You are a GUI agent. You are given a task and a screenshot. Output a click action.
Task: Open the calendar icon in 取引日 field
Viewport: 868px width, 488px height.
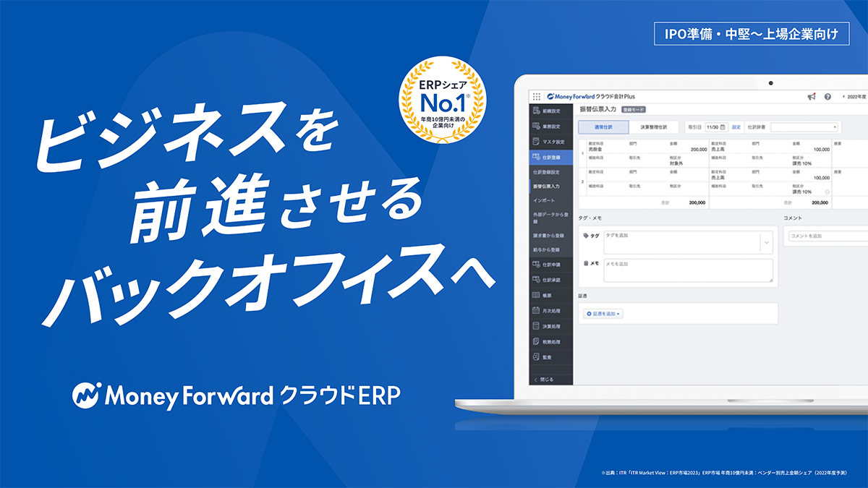point(723,127)
